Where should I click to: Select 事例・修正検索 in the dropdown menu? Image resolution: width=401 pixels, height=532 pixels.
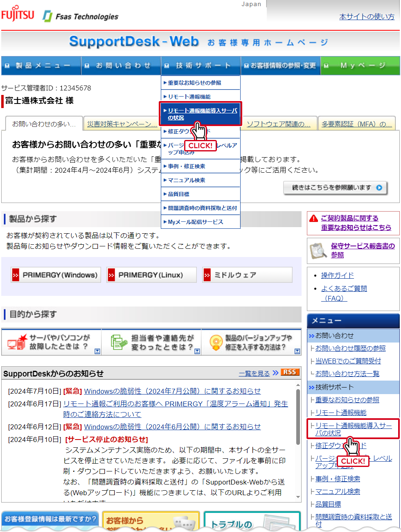point(200,166)
